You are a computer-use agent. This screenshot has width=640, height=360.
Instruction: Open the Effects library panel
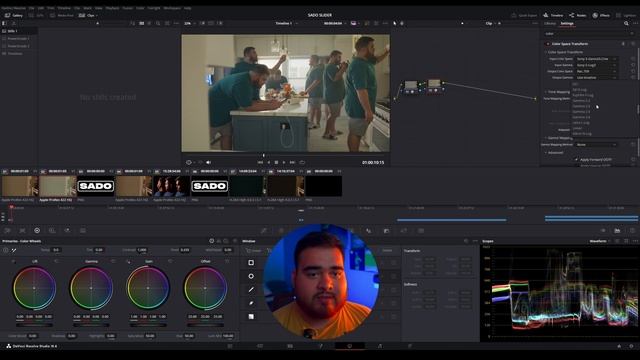(x=601, y=16)
